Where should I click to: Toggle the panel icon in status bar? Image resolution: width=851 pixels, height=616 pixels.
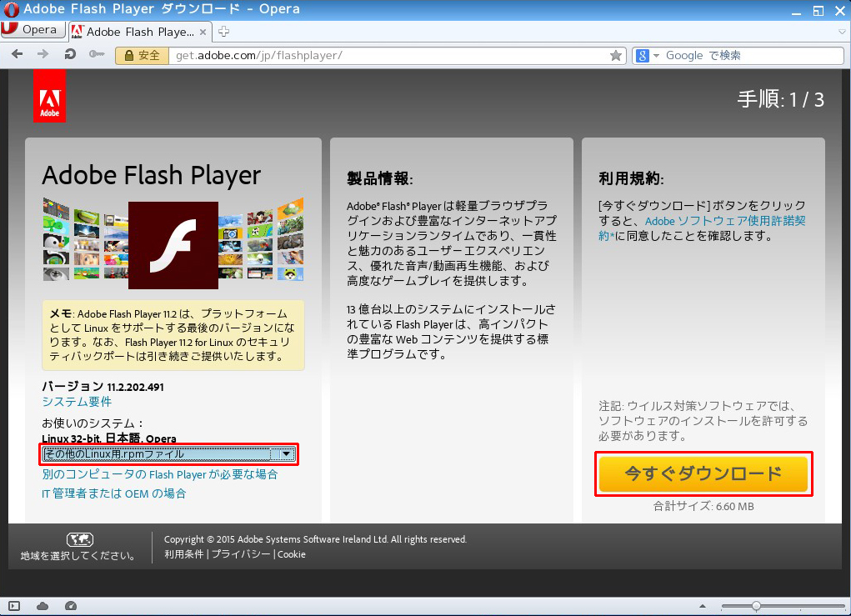tap(14, 606)
